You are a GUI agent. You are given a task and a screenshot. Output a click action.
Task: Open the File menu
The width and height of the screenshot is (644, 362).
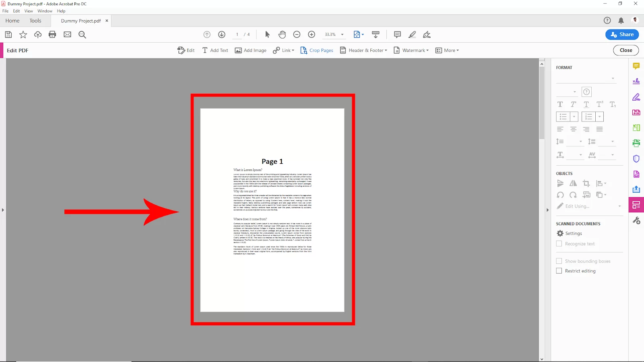click(x=5, y=11)
